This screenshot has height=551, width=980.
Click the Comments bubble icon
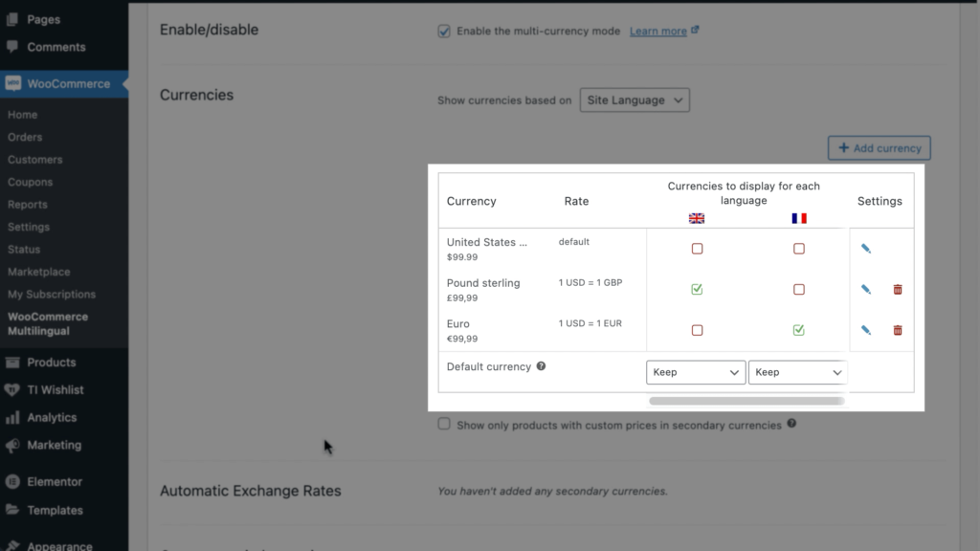tap(12, 47)
